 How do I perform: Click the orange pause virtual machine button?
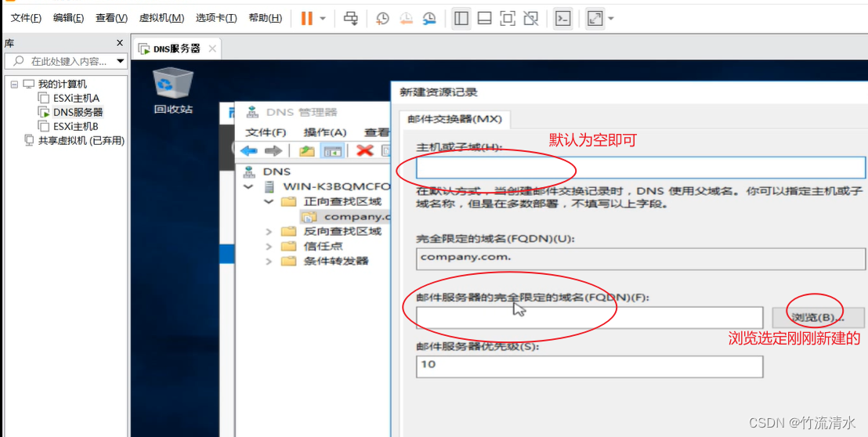click(306, 18)
